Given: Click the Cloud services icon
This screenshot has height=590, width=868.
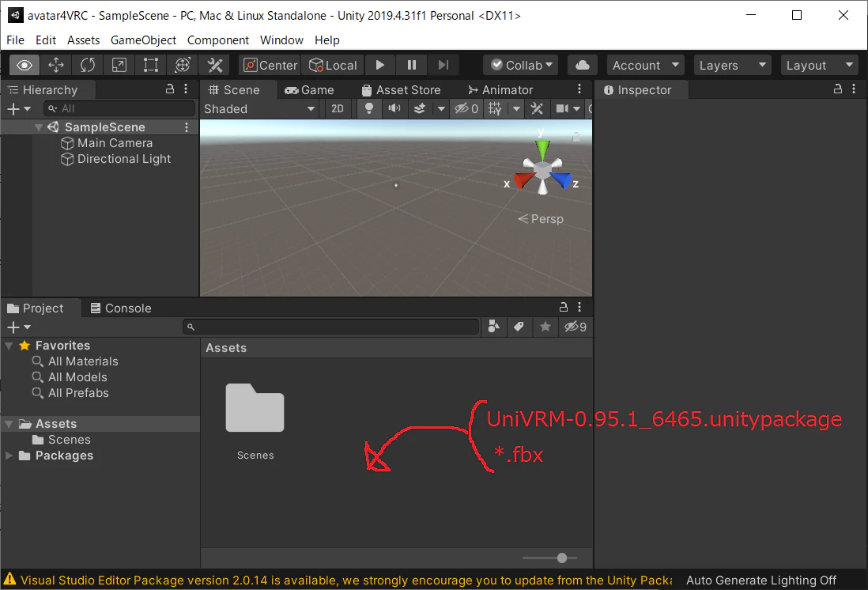Looking at the screenshot, I should click(x=583, y=66).
